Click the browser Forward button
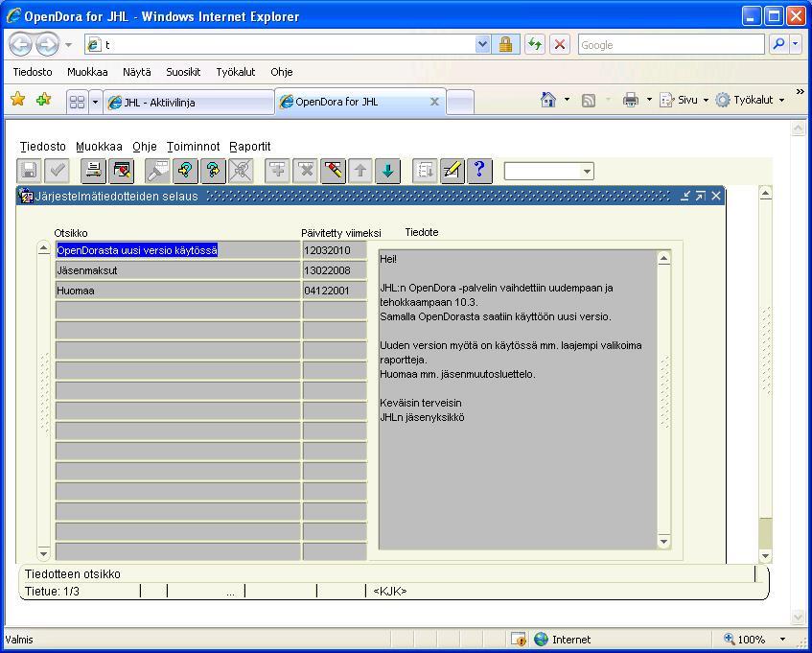 (x=47, y=44)
